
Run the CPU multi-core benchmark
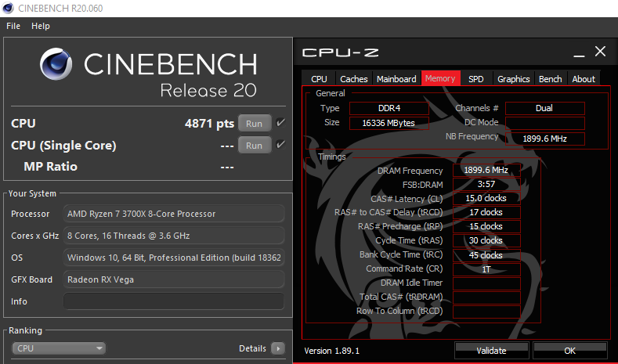tap(255, 124)
